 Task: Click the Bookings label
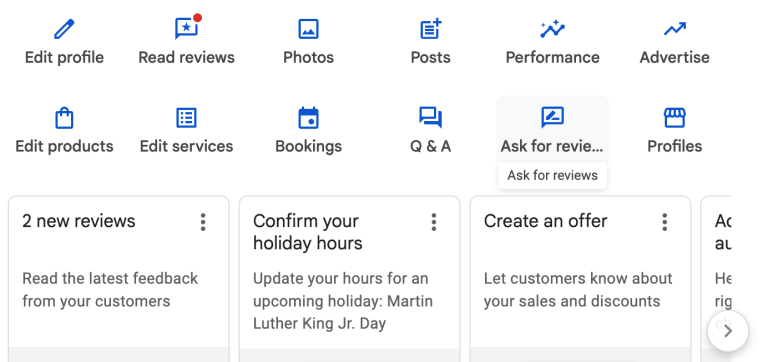(309, 146)
